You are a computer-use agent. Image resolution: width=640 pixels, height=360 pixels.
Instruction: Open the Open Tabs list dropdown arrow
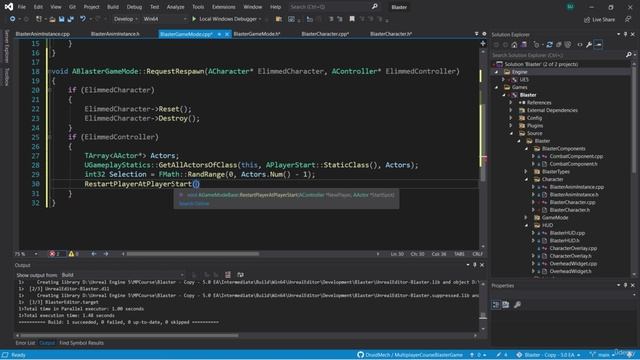[476, 34]
